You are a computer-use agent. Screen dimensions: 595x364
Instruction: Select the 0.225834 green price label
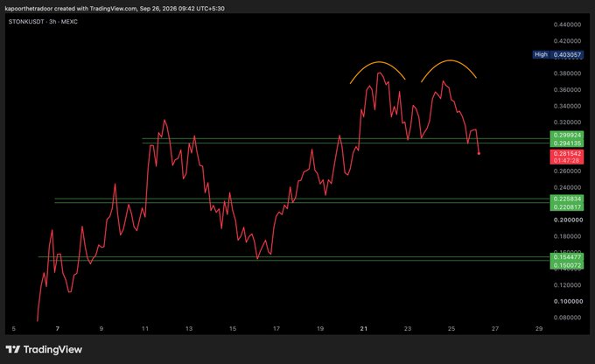pyautogui.click(x=567, y=199)
